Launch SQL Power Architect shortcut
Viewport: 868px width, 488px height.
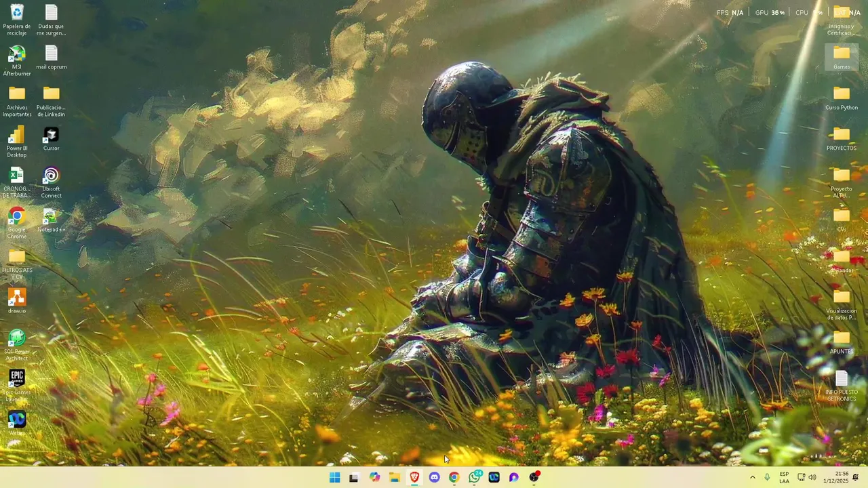click(x=17, y=346)
